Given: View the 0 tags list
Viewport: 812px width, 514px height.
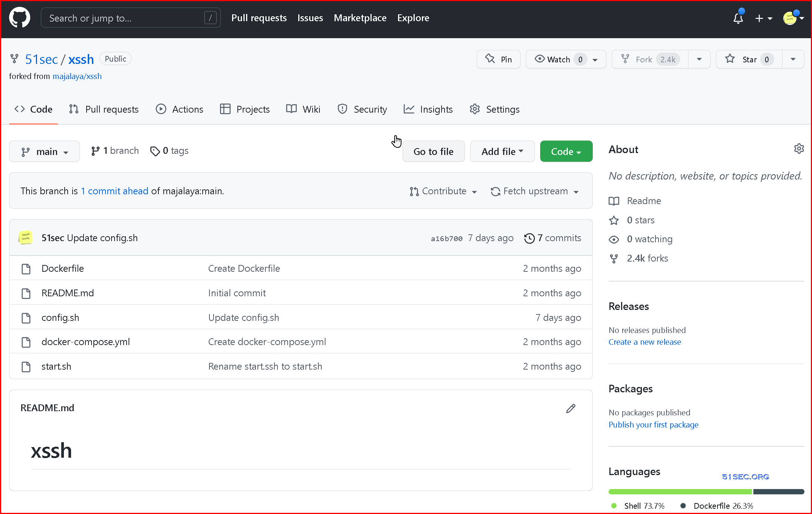Looking at the screenshot, I should (169, 151).
